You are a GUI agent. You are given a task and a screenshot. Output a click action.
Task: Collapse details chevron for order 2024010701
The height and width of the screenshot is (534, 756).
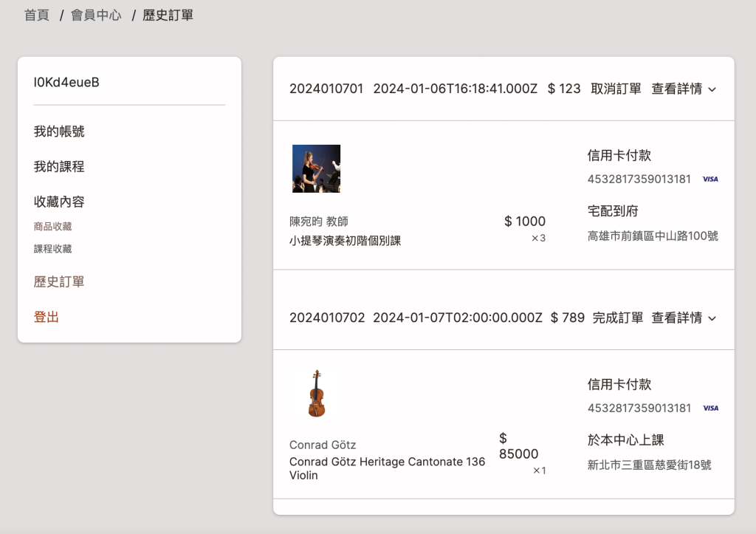click(712, 89)
